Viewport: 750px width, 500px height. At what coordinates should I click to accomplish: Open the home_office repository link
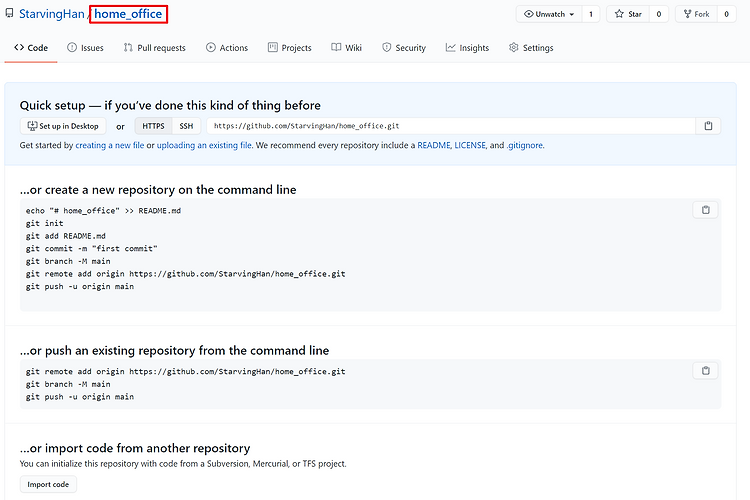(128, 14)
